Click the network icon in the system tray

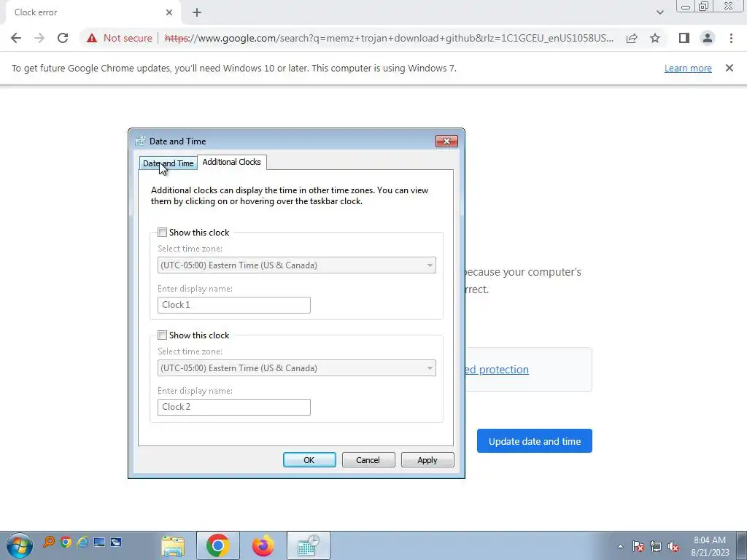pos(656,546)
